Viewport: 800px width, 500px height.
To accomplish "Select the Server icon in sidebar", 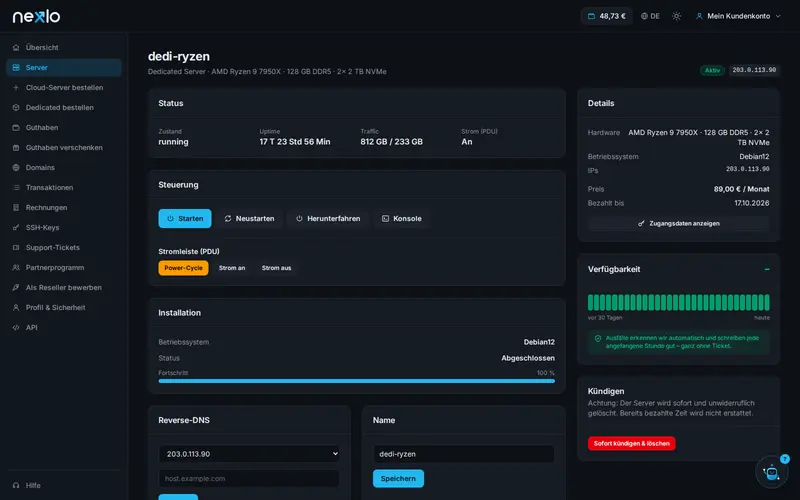I will coord(16,67).
